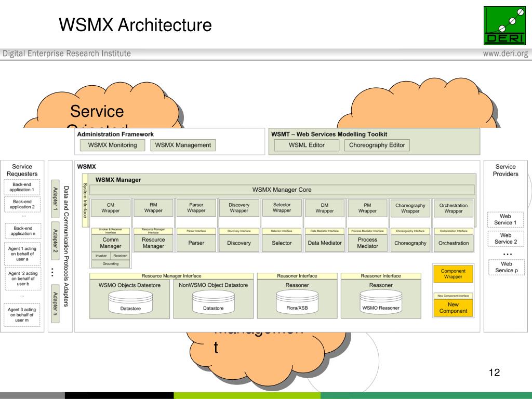The height and width of the screenshot is (399, 532).
Task: Select the Web Service 2 box
Action: click(506, 238)
